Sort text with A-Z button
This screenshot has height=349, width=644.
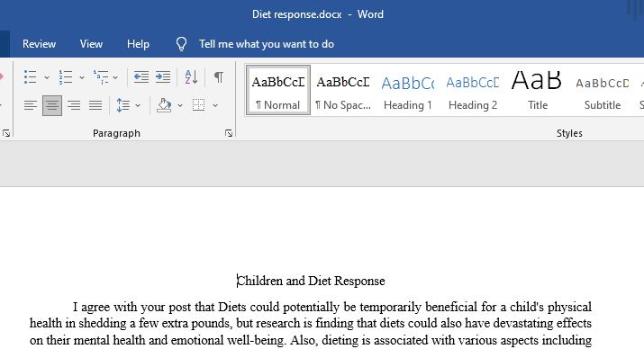pos(191,77)
